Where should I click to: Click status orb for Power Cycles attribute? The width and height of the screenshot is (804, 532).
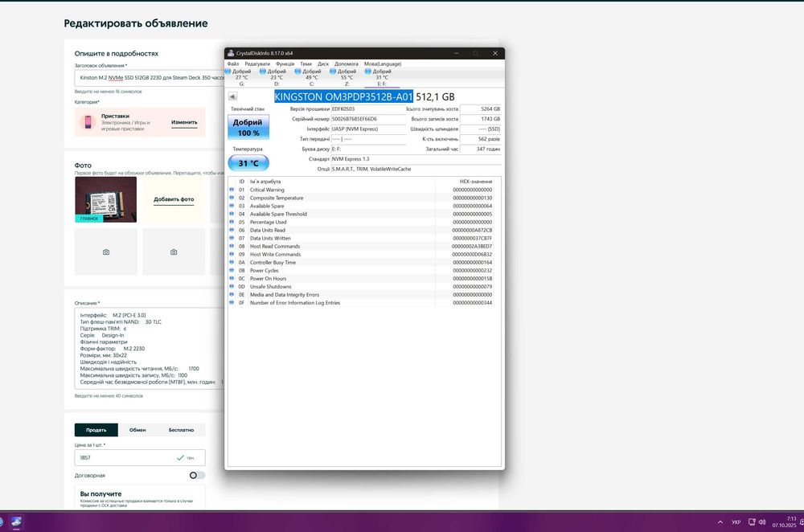[232, 271]
